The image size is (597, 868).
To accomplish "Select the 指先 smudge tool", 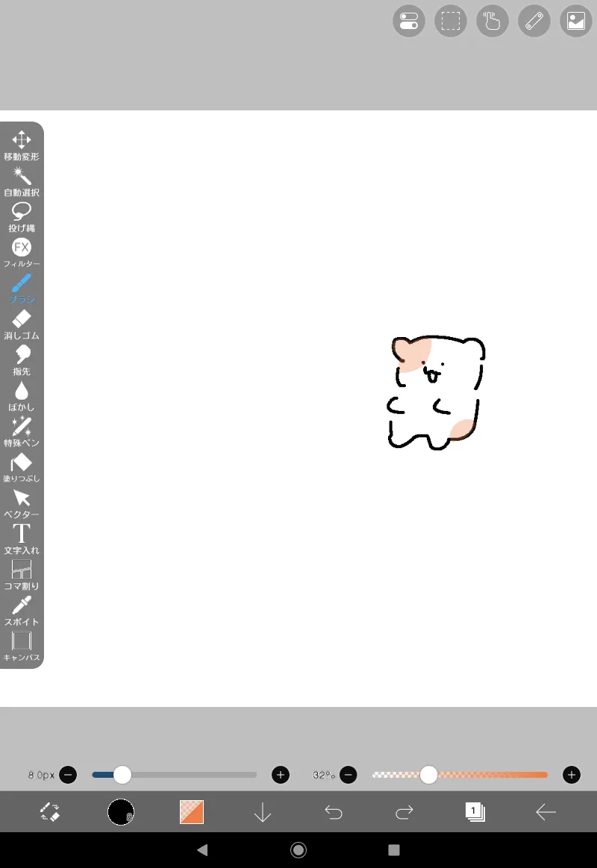I will pyautogui.click(x=22, y=360).
